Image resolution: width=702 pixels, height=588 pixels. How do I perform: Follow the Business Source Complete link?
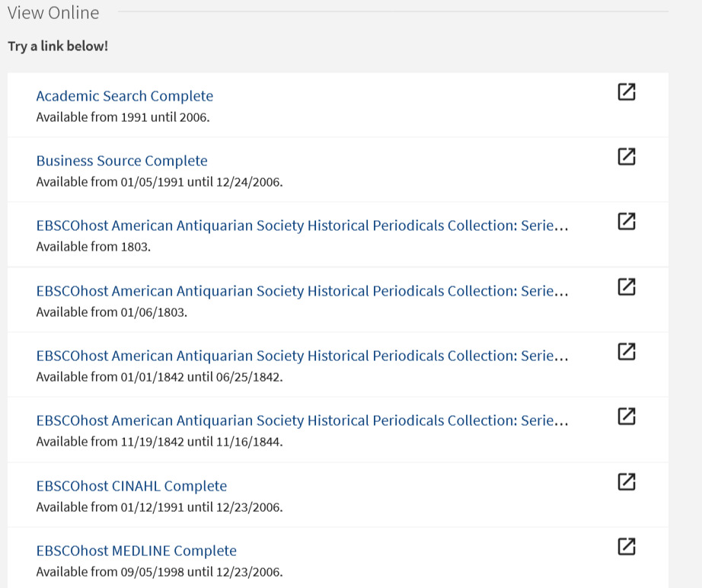pyautogui.click(x=122, y=161)
